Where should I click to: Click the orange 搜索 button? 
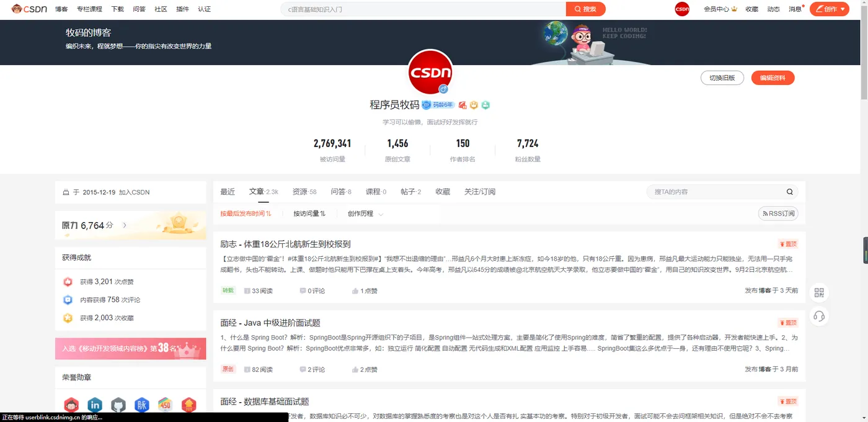point(585,9)
